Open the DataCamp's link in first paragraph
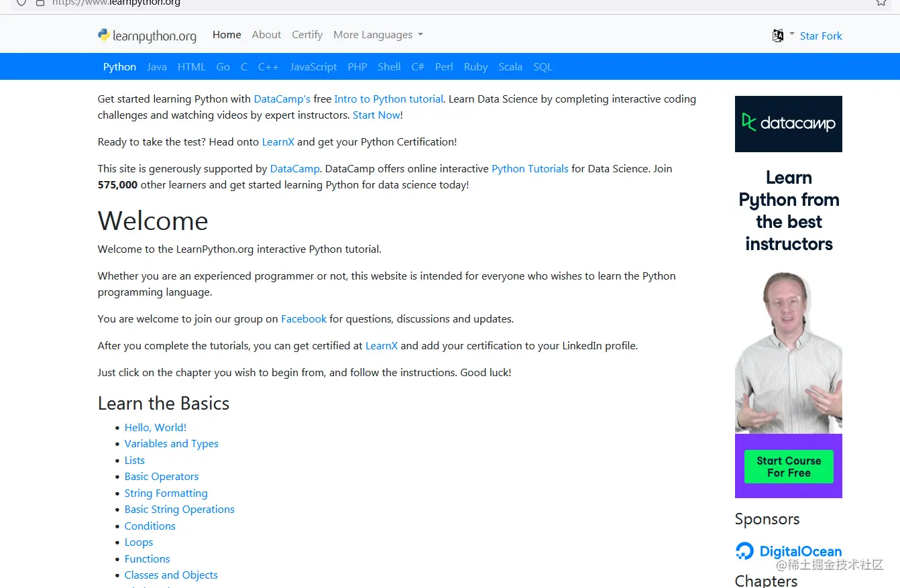This screenshot has height=588, width=900. point(282,99)
